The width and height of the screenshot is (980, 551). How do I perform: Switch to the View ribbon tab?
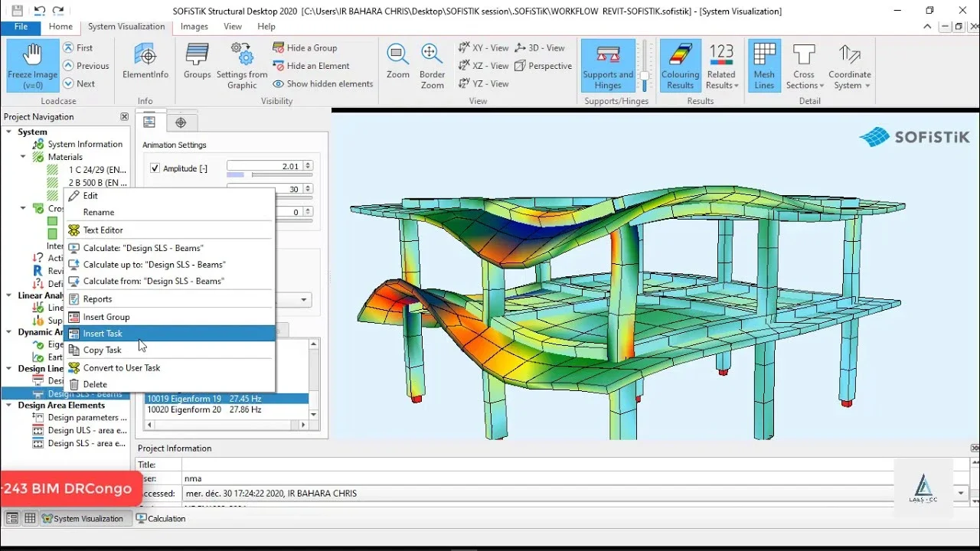coord(233,27)
